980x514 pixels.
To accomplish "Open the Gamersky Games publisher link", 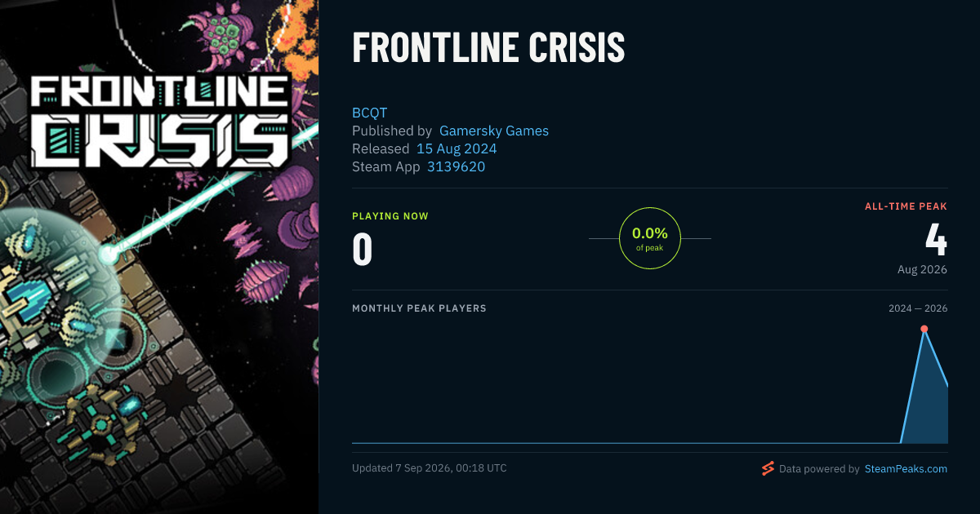I will [x=494, y=131].
